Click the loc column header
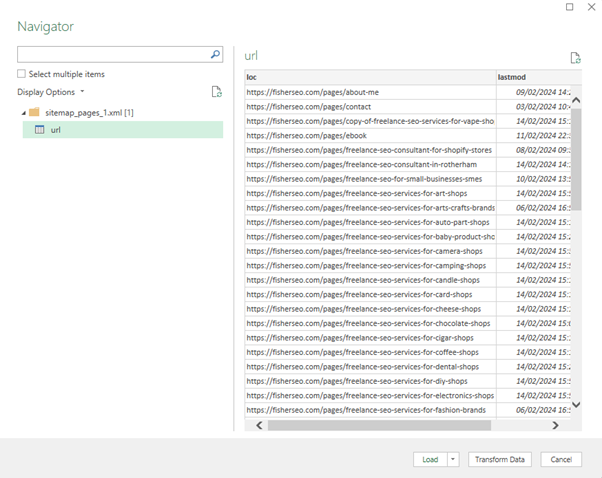The height and width of the screenshot is (478, 602). [x=370, y=76]
